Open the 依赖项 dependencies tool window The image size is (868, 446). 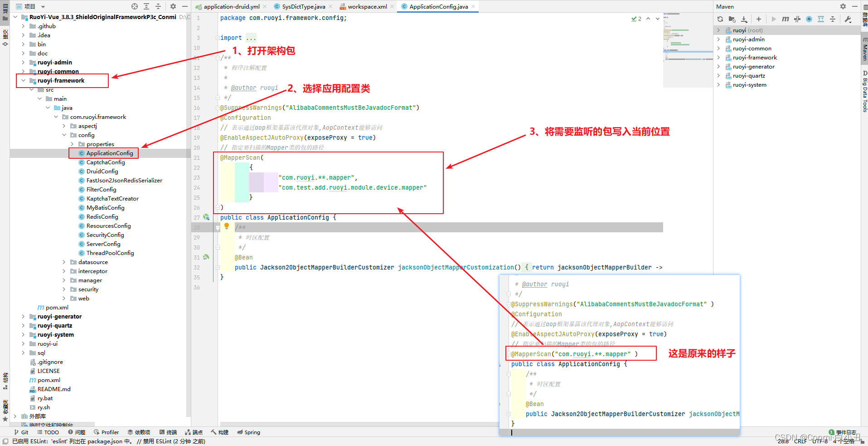tap(139, 432)
